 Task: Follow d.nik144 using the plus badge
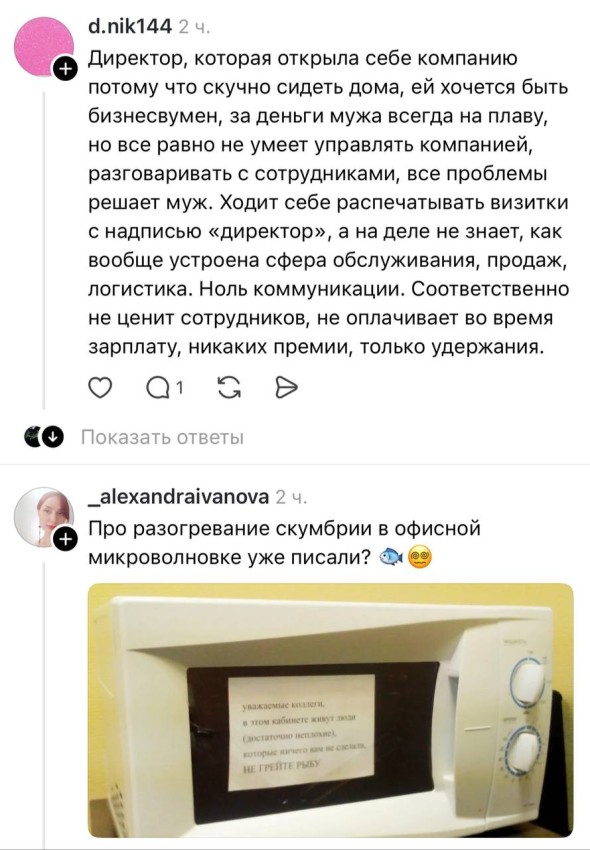(65, 69)
